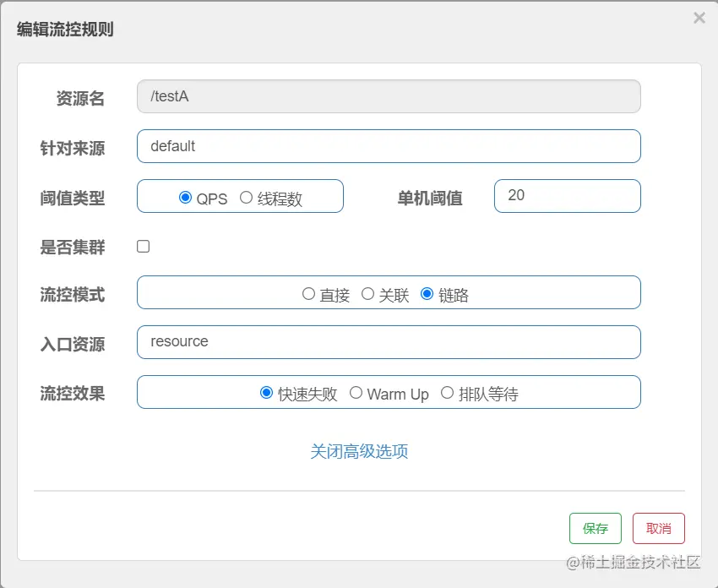Screen dimensions: 718x588
Task: Choose the 关联 flow control mode
Action: (367, 293)
